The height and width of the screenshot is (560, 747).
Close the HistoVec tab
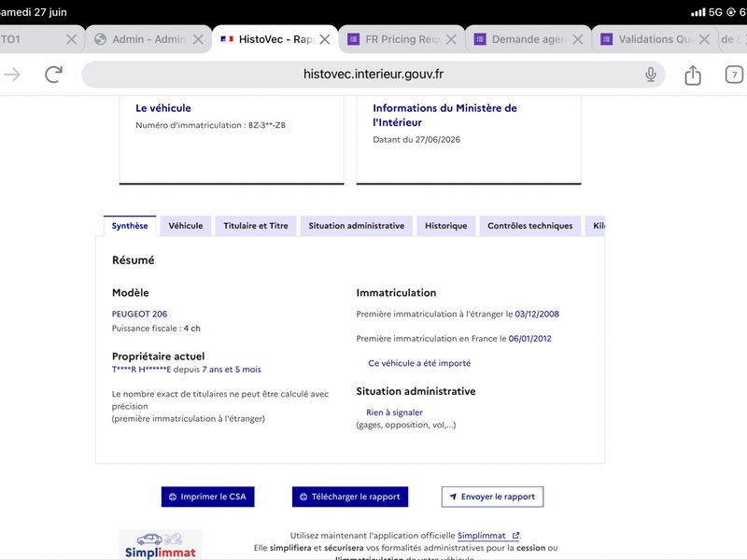click(x=325, y=39)
